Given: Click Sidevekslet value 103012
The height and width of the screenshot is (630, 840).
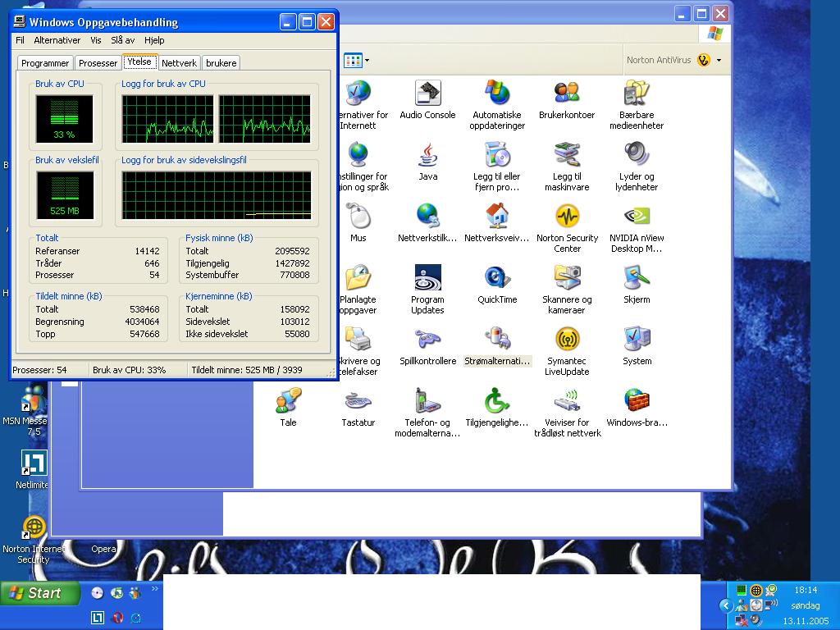Looking at the screenshot, I should (294, 322).
